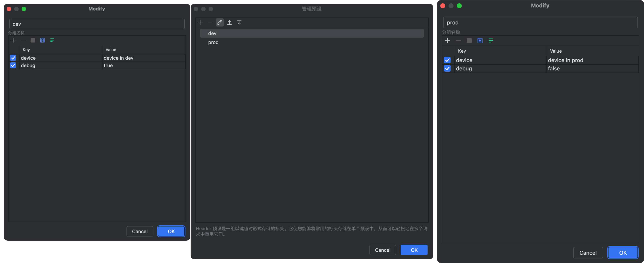644x263 pixels.
Task: Click the gray square icon in the dev dialog toolbar
Action: (x=33, y=40)
